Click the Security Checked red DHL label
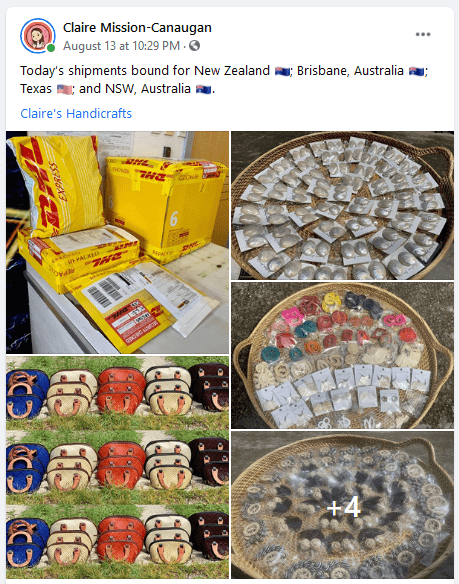 coord(133,323)
